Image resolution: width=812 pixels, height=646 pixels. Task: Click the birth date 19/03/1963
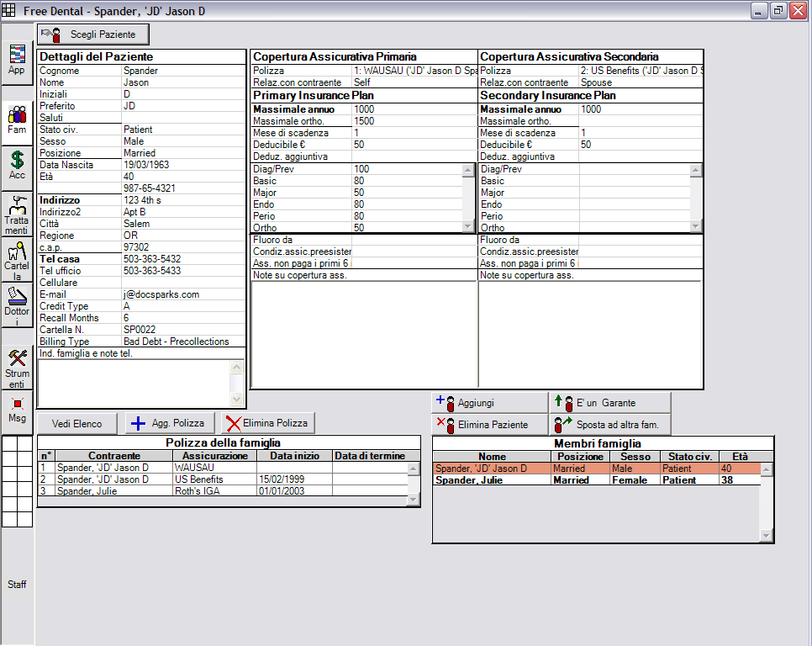tap(146, 165)
